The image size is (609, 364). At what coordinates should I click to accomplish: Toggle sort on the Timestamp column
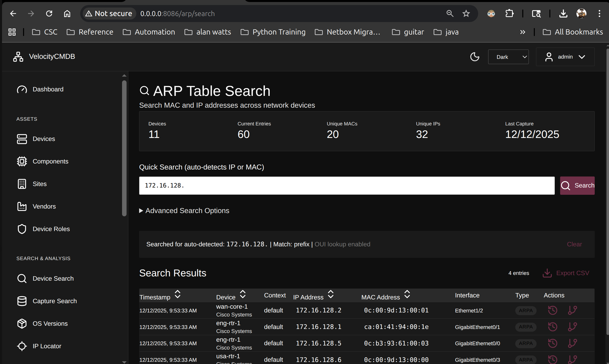click(177, 294)
